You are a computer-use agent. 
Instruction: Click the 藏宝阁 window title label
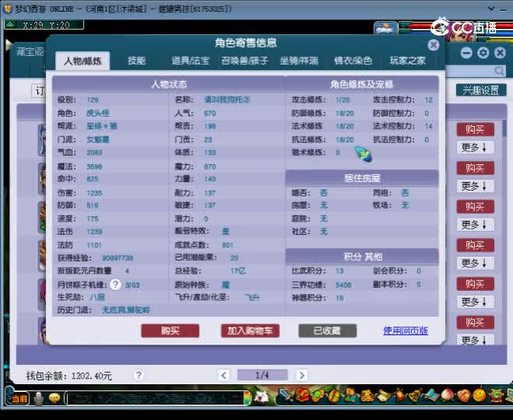click(x=30, y=52)
